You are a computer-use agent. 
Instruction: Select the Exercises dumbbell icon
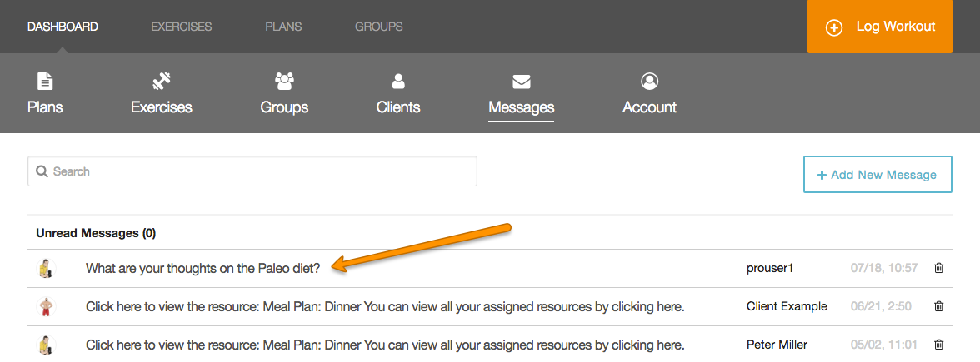click(x=162, y=81)
